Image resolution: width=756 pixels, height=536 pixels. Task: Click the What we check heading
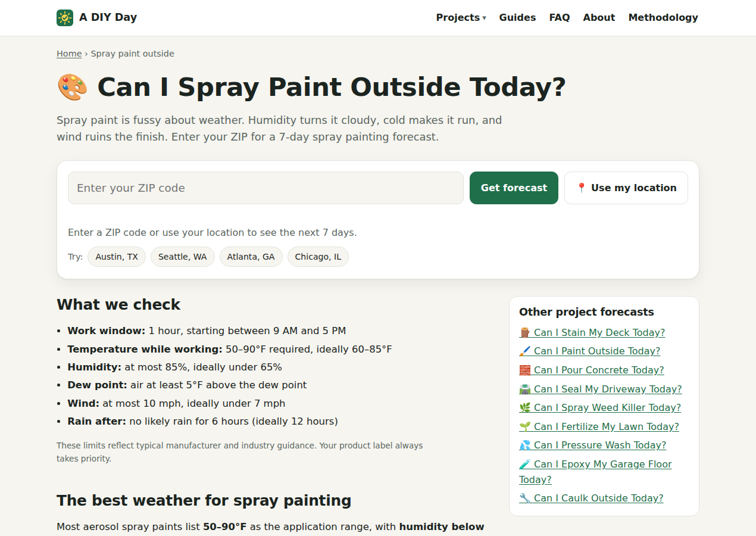pyautogui.click(x=118, y=304)
